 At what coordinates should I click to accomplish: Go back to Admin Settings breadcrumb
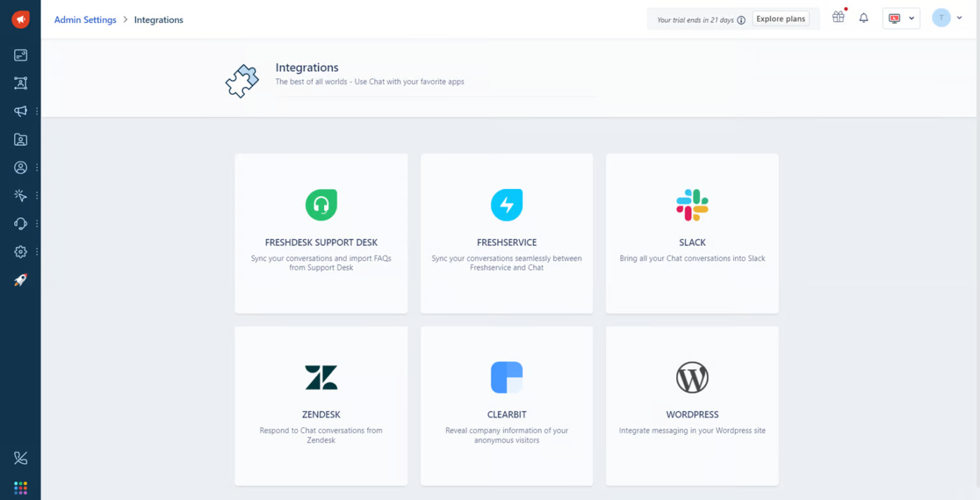(85, 20)
